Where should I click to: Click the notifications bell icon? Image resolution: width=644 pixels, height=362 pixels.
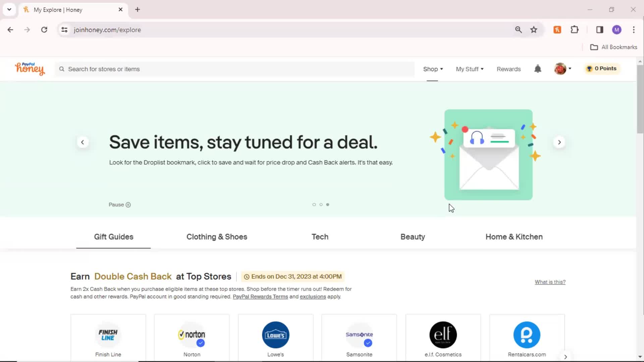coord(538,68)
